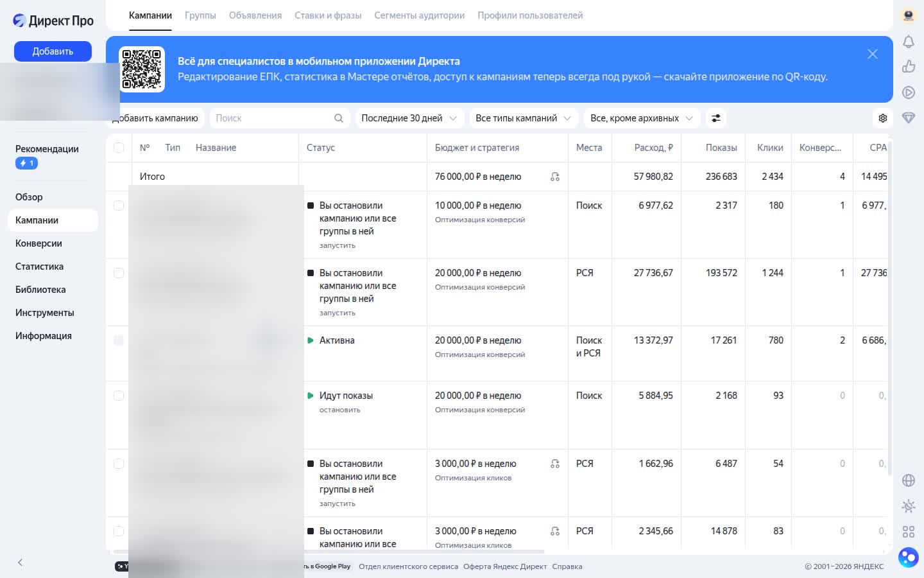Screen dimensions: 924x578
Task: Collapse the left sidebar arrow
Action: (20, 563)
